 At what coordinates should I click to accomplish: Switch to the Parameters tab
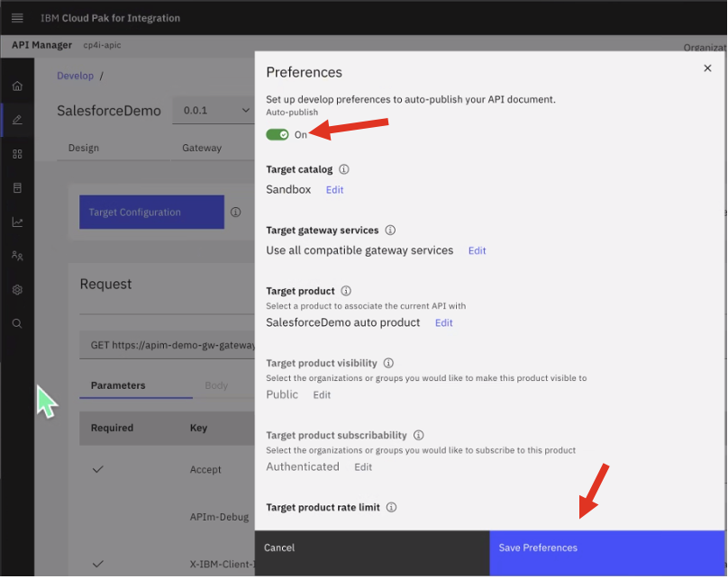tap(118, 385)
